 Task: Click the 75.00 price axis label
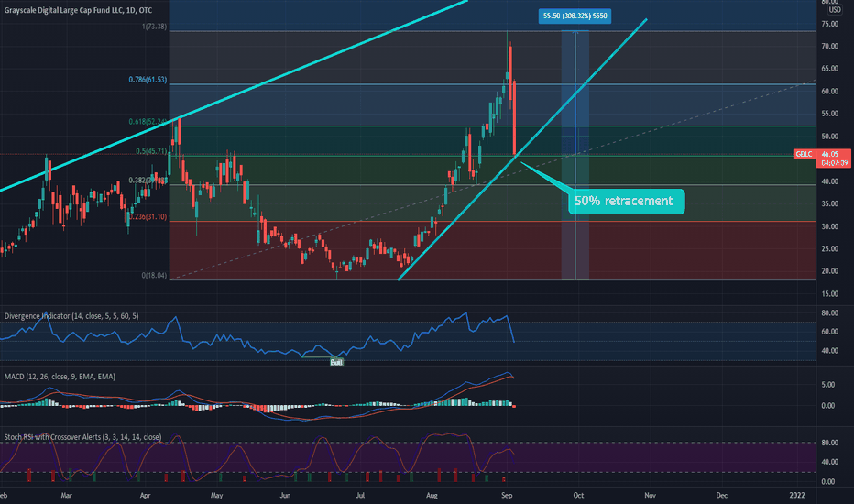[829, 24]
